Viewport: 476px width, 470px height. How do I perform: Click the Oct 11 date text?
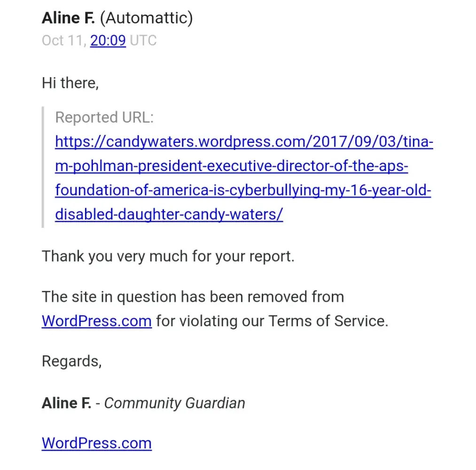click(63, 40)
